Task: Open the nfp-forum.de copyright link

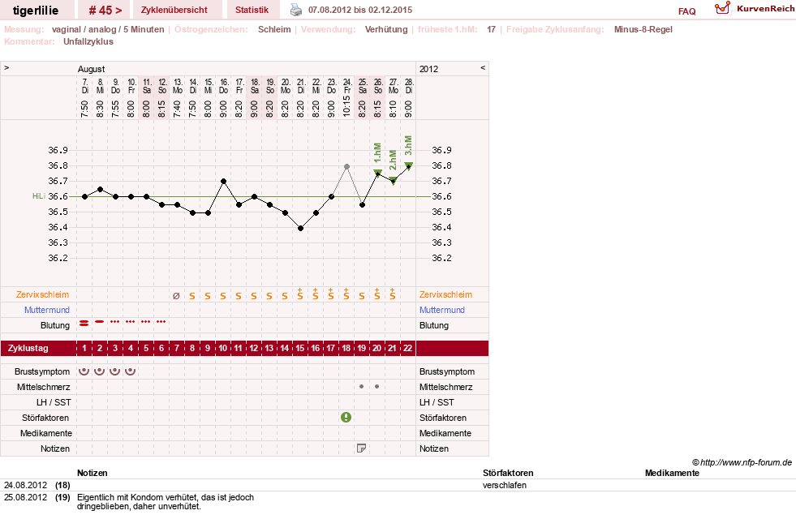Action: coord(742,462)
